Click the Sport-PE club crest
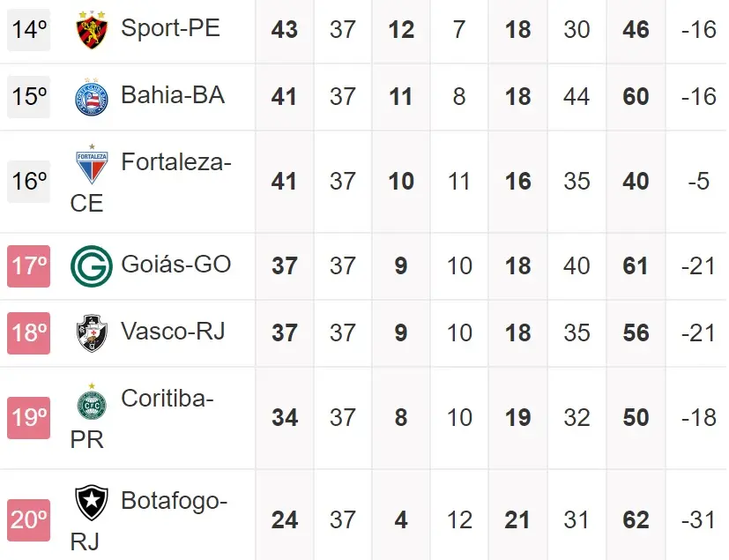The image size is (729, 560). [92, 30]
